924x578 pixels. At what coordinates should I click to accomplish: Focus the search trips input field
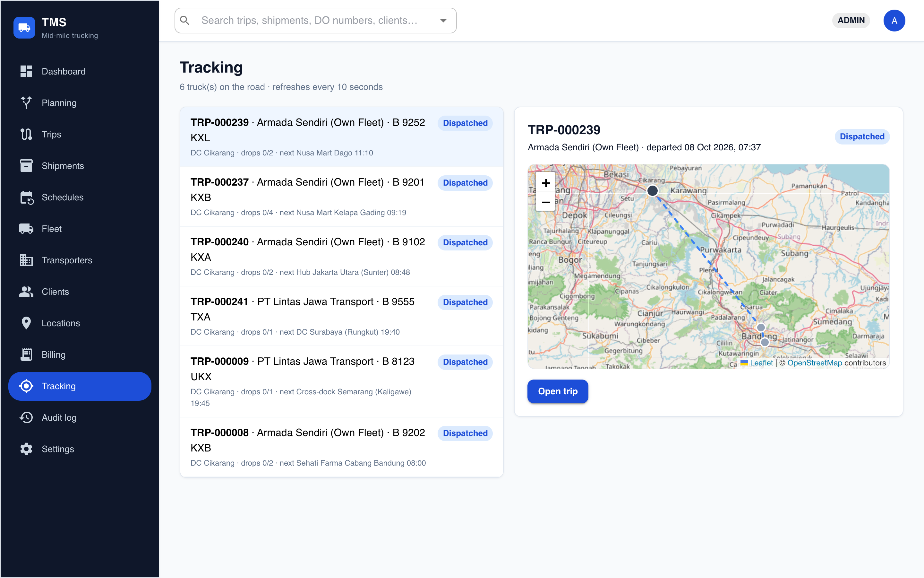[315, 21]
